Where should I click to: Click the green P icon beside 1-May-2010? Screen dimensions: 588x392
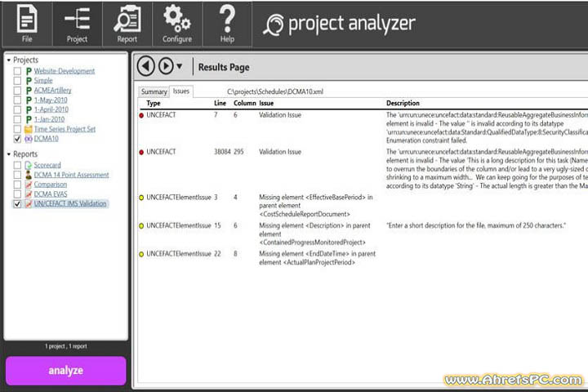tap(29, 100)
